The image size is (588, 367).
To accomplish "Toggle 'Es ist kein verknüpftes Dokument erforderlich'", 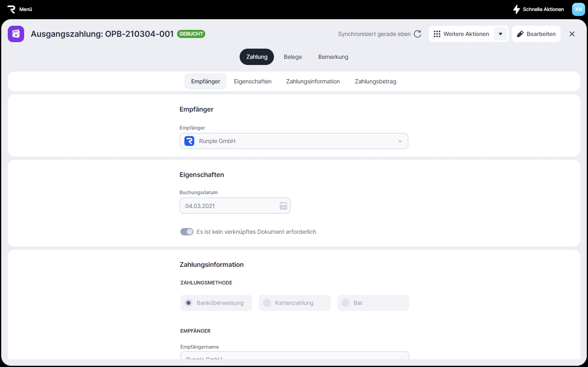I will [187, 232].
